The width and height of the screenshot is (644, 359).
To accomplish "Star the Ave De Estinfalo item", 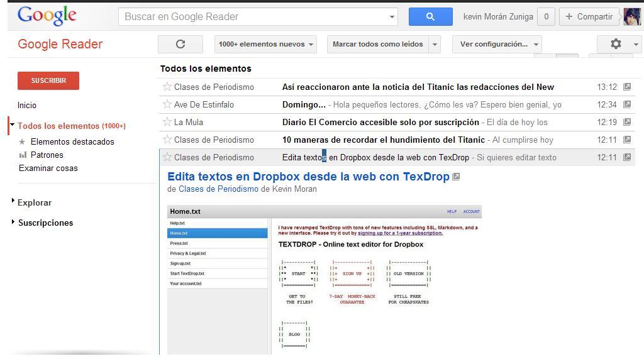I will (x=167, y=104).
